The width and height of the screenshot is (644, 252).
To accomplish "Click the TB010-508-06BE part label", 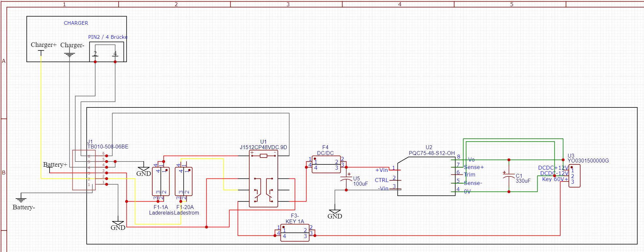I will (108, 147).
